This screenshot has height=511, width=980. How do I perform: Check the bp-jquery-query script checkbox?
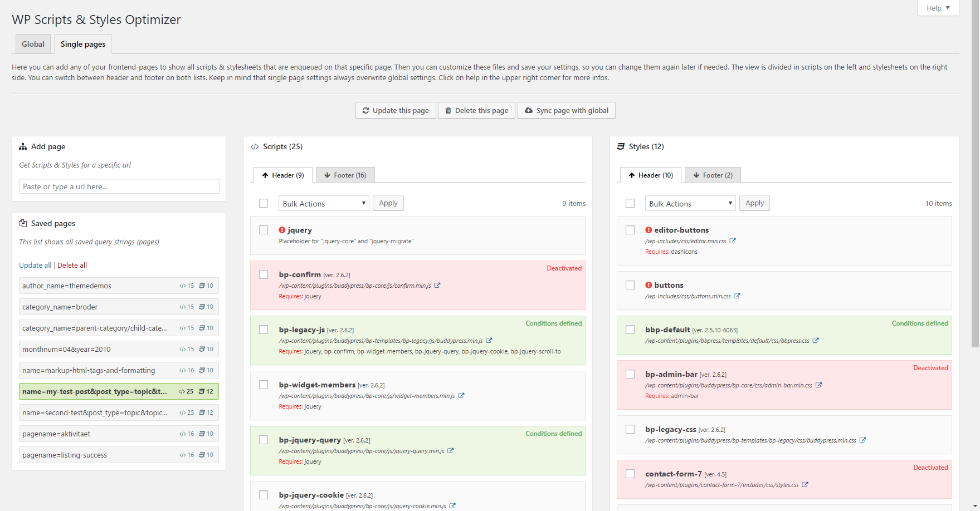click(x=264, y=440)
